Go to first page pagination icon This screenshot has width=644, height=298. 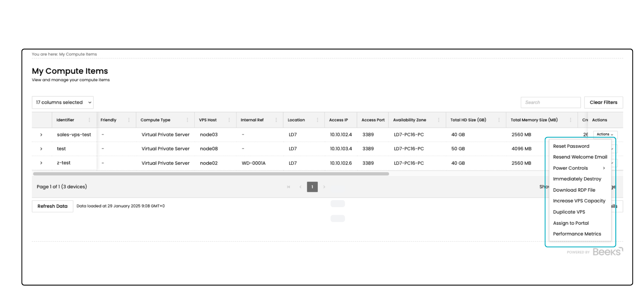click(289, 187)
